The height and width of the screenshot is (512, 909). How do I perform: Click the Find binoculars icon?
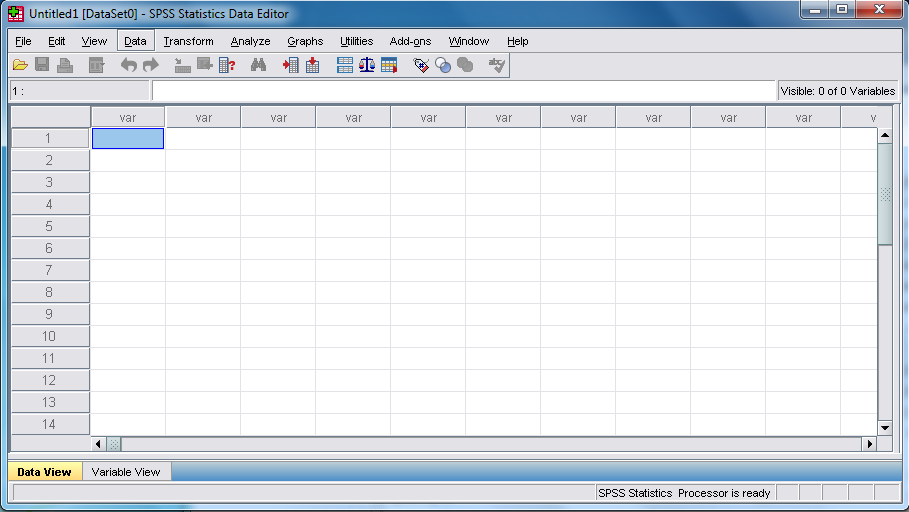click(x=258, y=65)
